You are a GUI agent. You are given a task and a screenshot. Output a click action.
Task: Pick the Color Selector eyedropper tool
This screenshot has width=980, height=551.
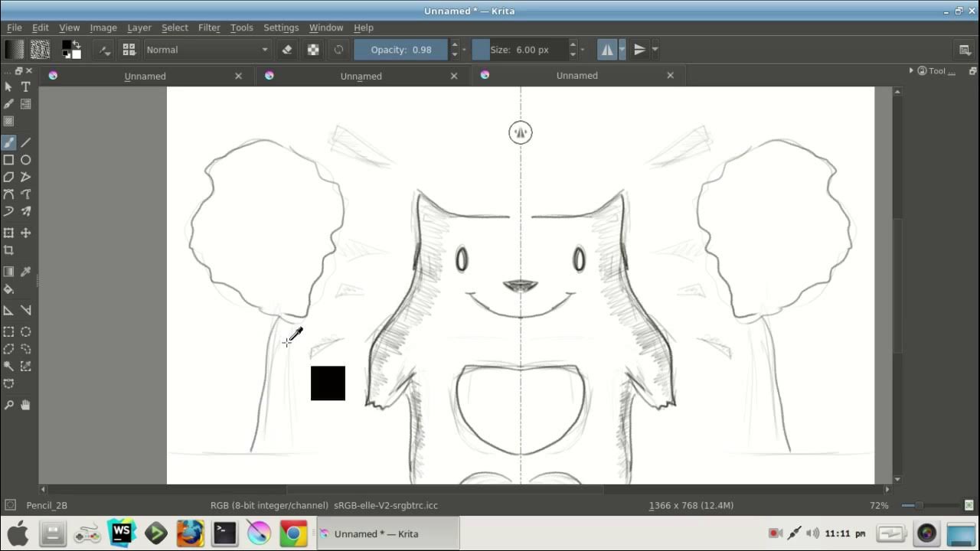click(x=25, y=272)
